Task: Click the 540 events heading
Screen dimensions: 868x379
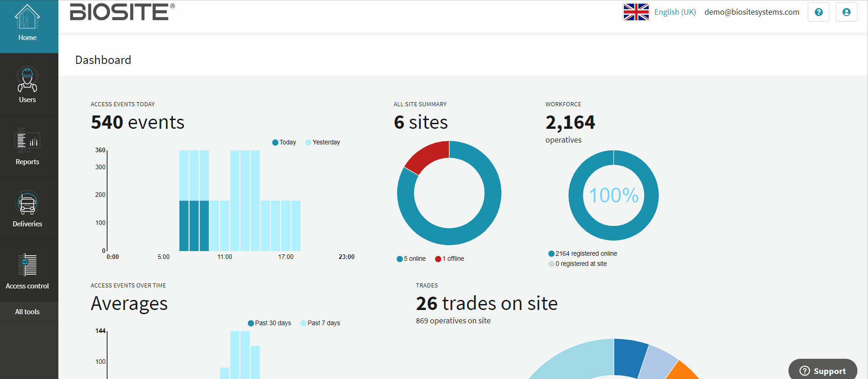Action: coord(137,122)
